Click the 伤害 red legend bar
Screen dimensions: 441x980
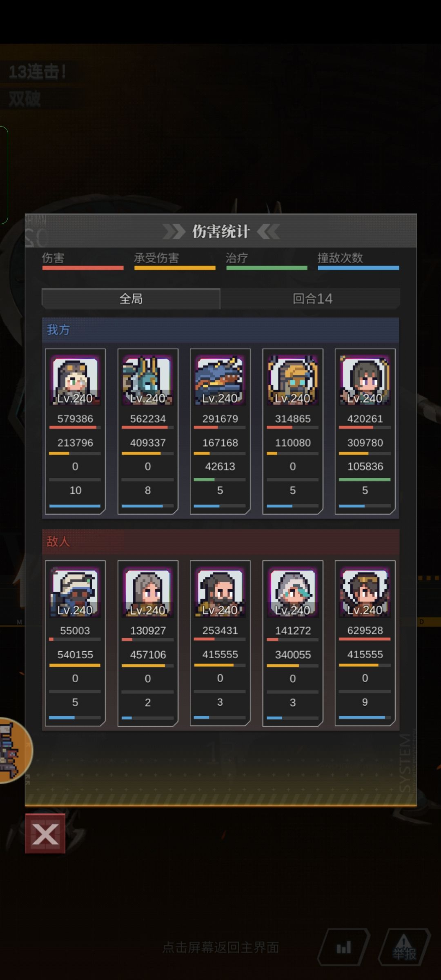[x=83, y=268]
